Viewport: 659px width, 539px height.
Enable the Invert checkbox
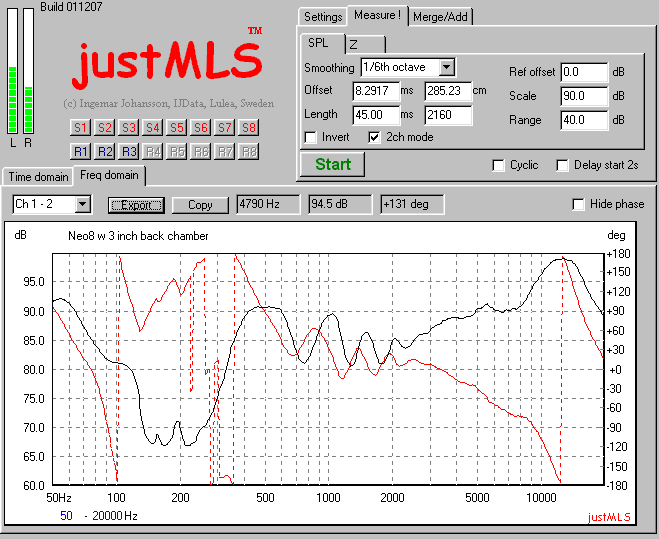point(311,137)
